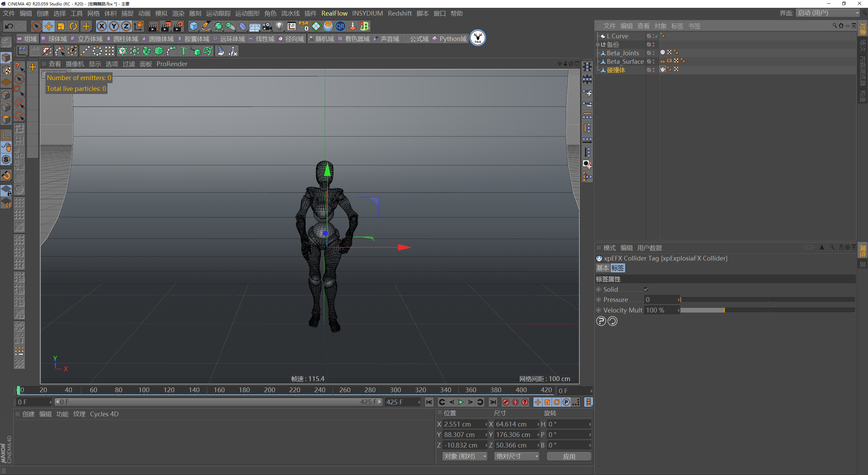Open the 对象 (相对) coordinate dropdown
Image resolution: width=868 pixels, height=475 pixels.
[x=464, y=456]
